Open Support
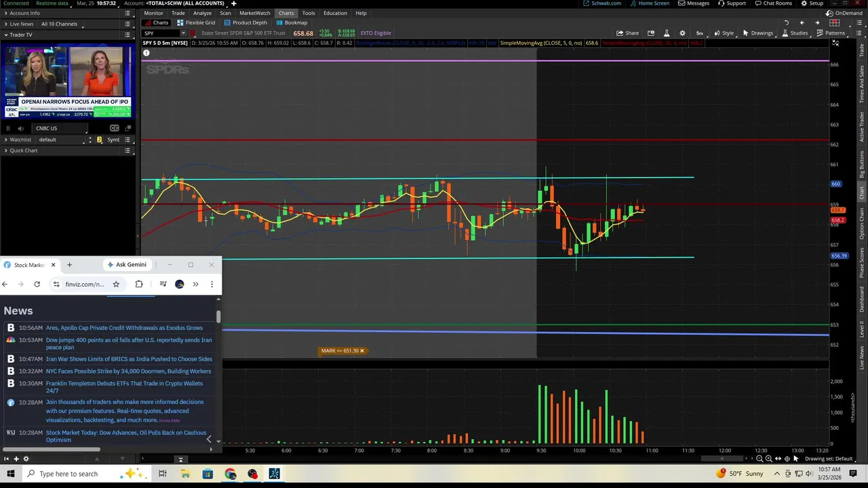The height and width of the screenshot is (488, 868). (732, 3)
